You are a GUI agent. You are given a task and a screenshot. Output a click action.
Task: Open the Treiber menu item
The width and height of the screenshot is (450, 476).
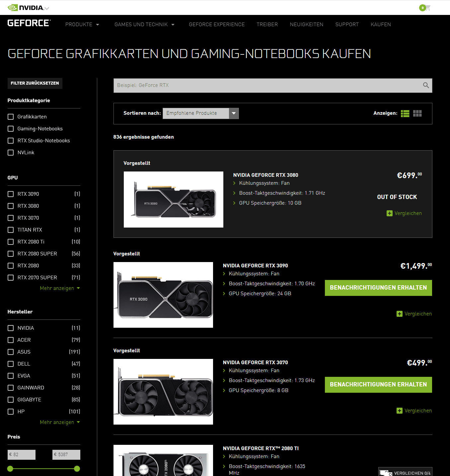(x=267, y=25)
